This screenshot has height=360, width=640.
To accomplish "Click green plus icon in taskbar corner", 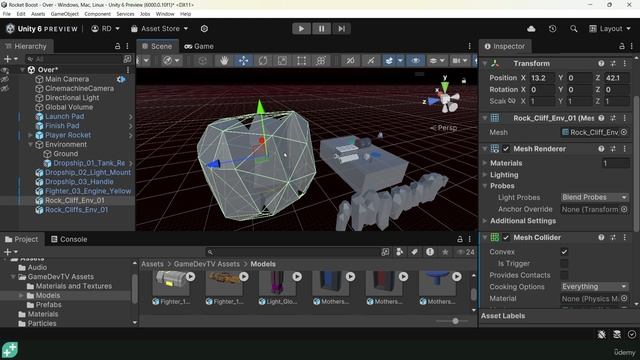I will 10,350.
